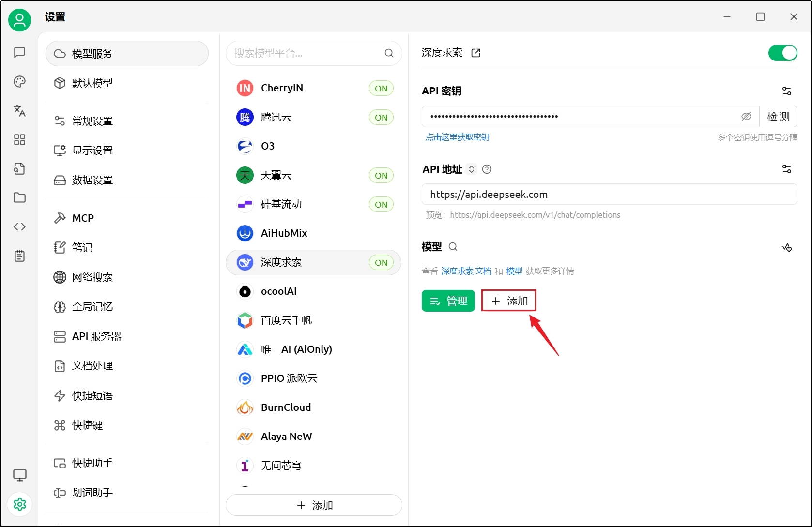The height and width of the screenshot is (528, 812).
Task: Select the ocoolAI provider
Action: pyautogui.click(x=314, y=291)
